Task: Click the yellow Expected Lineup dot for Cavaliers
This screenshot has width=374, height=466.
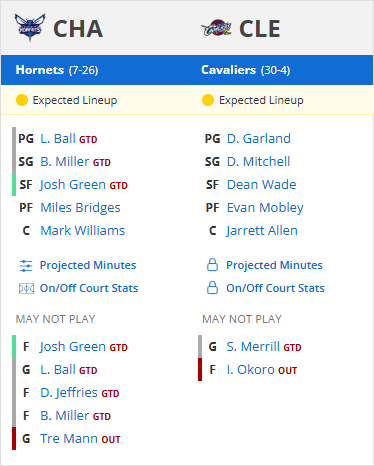Action: click(x=208, y=100)
